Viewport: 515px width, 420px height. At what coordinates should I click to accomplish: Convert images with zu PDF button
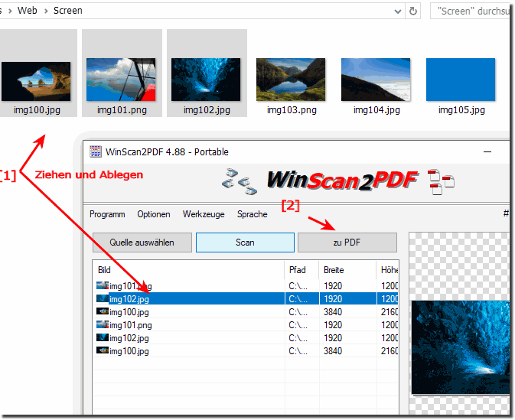pyautogui.click(x=347, y=243)
